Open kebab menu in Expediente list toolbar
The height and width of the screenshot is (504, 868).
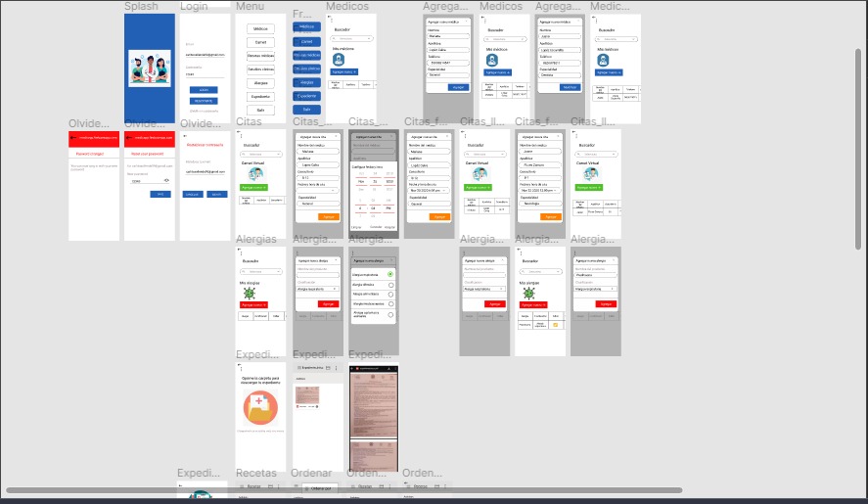336,368
